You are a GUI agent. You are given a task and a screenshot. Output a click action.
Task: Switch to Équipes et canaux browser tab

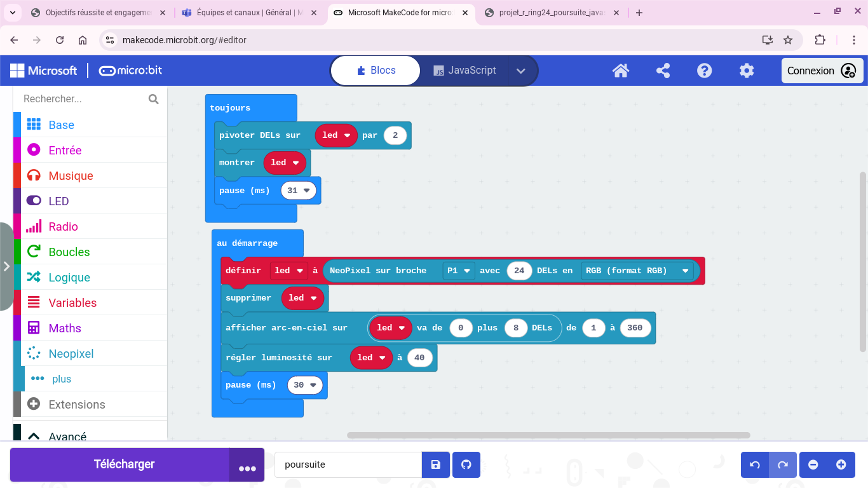249,13
